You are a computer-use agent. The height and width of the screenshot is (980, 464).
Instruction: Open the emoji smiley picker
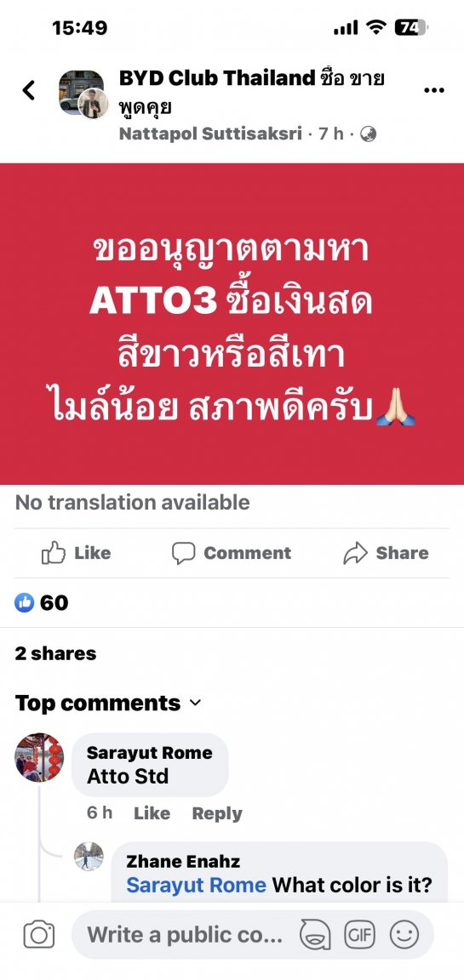point(404,935)
